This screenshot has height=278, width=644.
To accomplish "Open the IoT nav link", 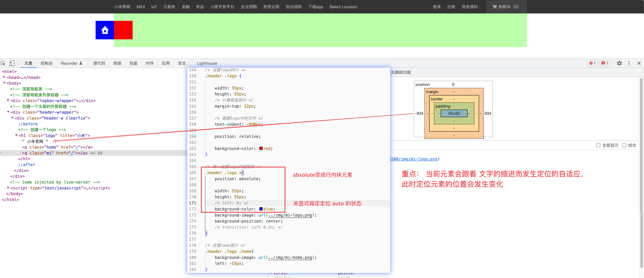I will 154,7.
